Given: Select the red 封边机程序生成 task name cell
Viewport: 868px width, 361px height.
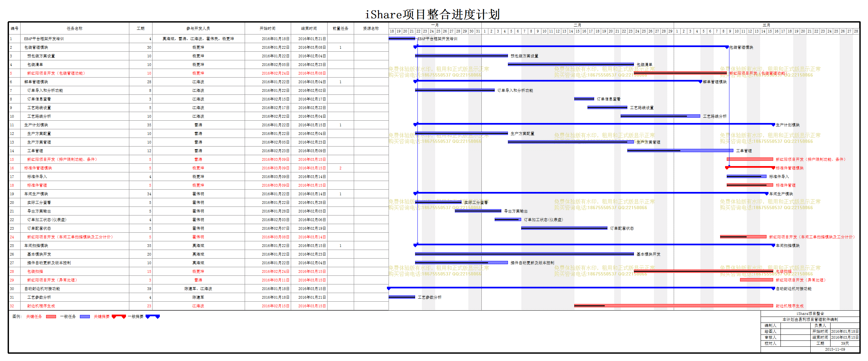Looking at the screenshot, I should 75,306.
